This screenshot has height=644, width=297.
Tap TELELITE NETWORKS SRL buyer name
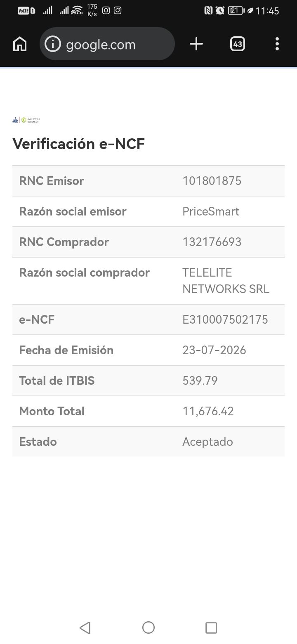[226, 281]
